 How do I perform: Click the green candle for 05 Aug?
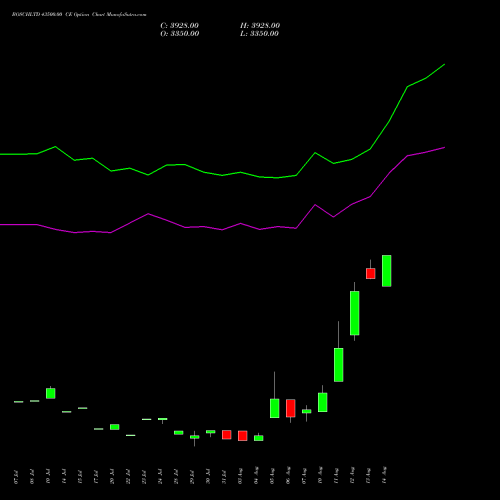pyautogui.click(x=275, y=408)
